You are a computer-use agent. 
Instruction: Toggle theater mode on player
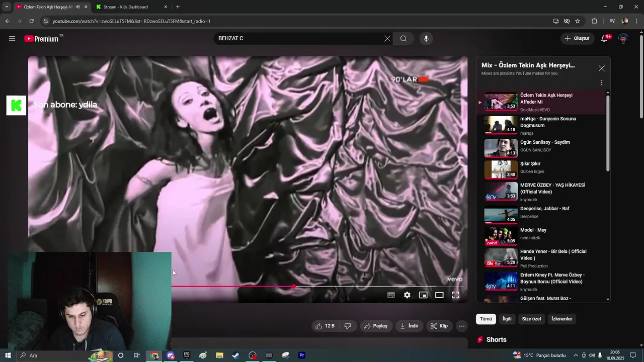(x=439, y=295)
